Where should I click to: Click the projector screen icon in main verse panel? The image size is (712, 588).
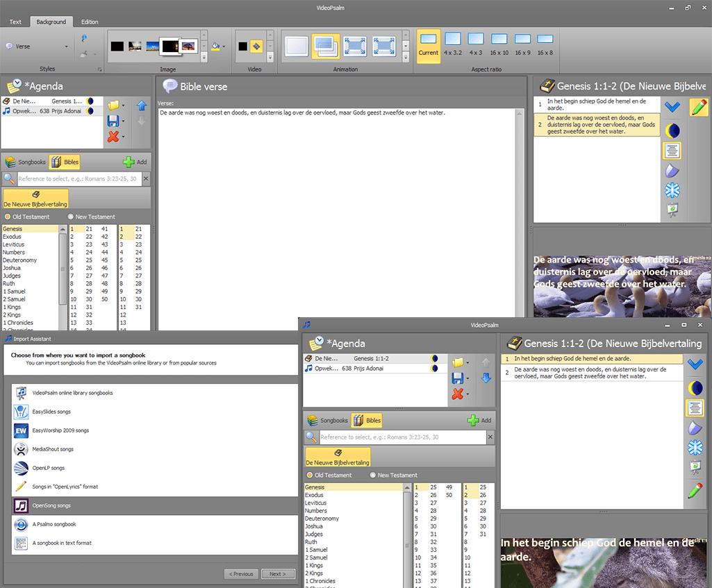coord(672,210)
